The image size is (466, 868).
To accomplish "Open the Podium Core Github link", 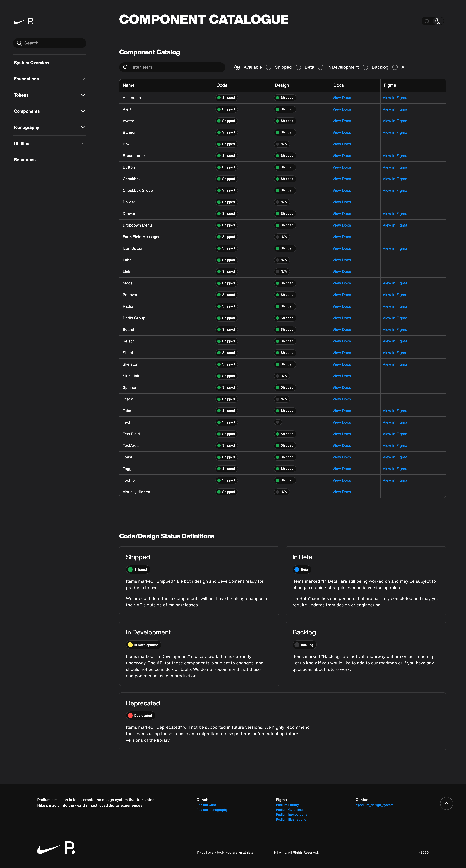I will pyautogui.click(x=206, y=805).
